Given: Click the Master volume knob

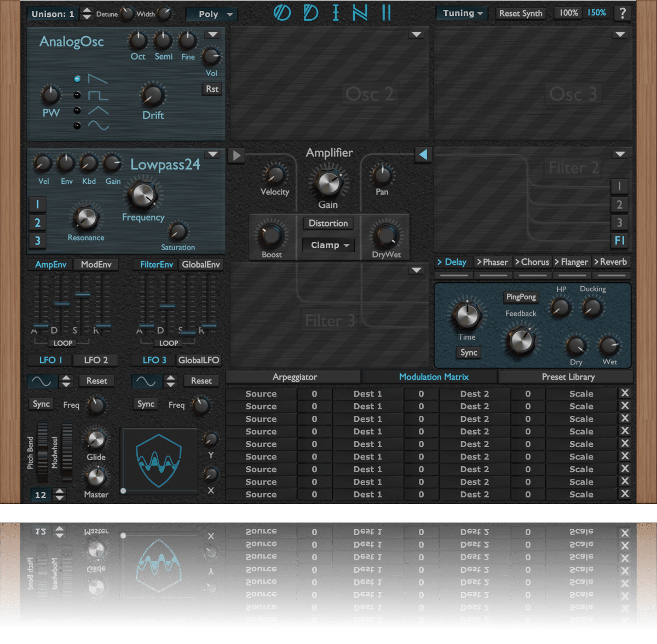Looking at the screenshot, I should pos(96,477).
